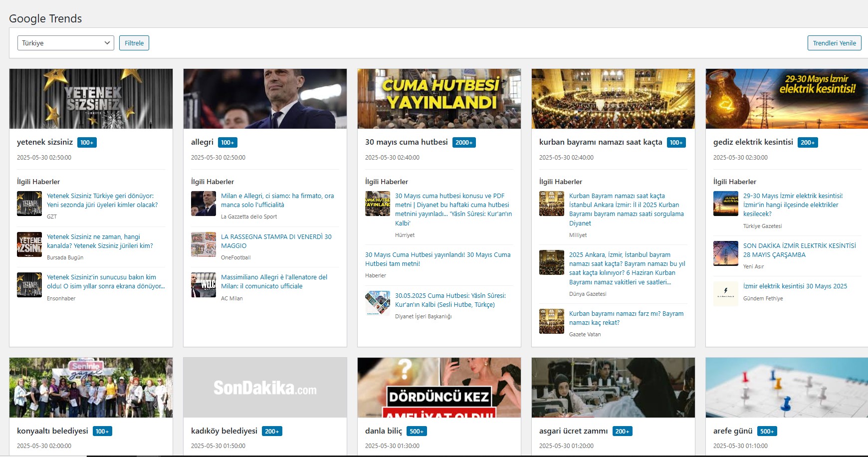This screenshot has height=457, width=868.
Task: Click the 500+ badge beside danla biliç
Action: (417, 432)
